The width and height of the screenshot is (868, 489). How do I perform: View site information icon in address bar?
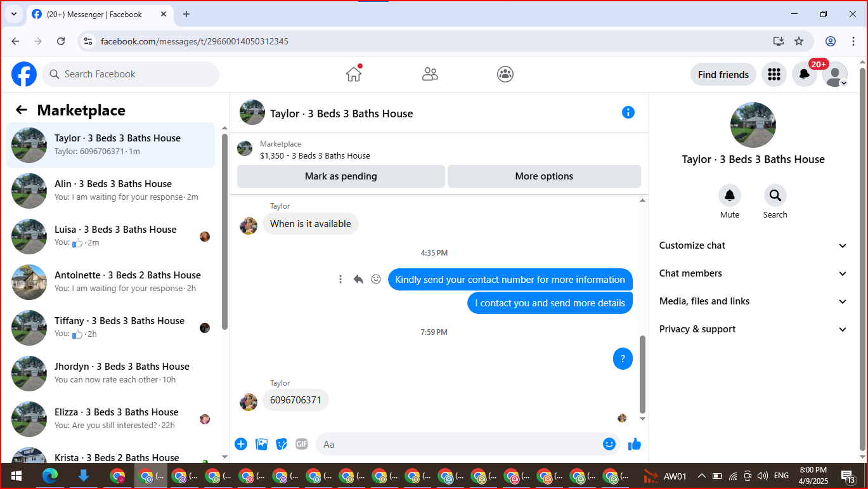(x=88, y=41)
